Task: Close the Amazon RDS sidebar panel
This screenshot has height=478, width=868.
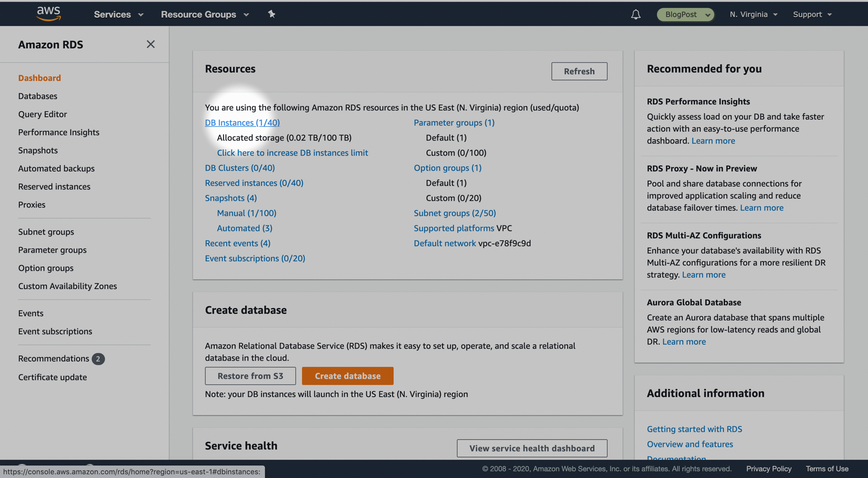Action: click(150, 44)
